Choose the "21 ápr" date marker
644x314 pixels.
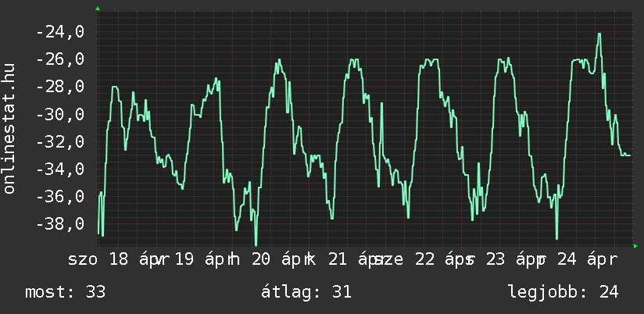355,259
